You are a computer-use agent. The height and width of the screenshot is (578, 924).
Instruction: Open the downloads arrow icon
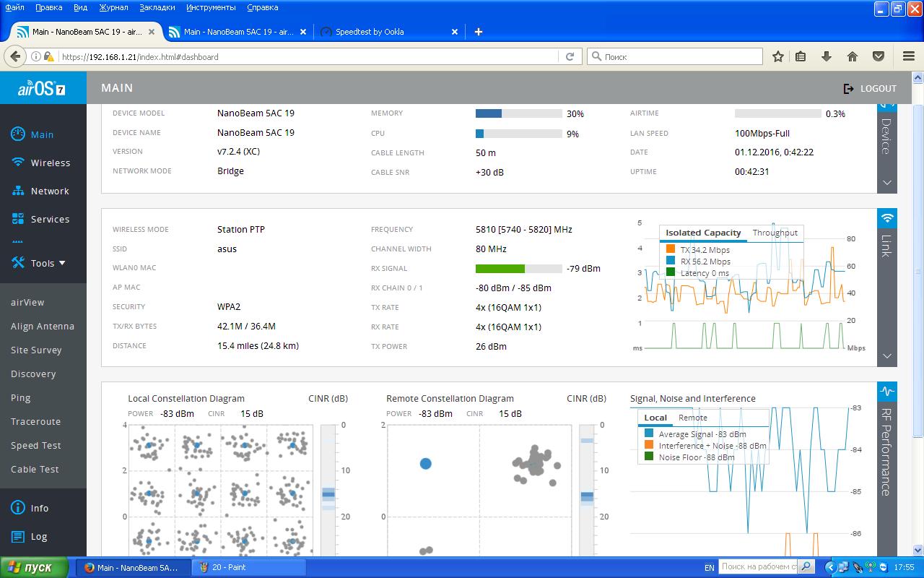[x=827, y=56]
